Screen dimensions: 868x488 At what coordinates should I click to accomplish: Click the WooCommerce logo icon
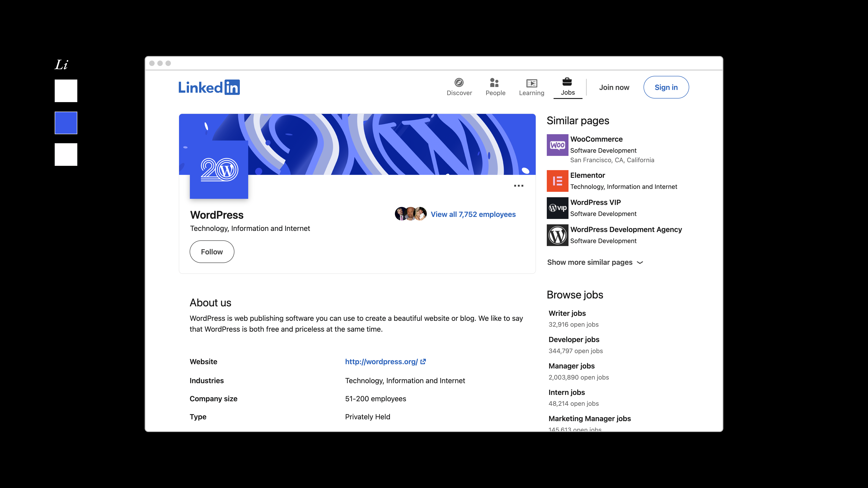pyautogui.click(x=557, y=145)
